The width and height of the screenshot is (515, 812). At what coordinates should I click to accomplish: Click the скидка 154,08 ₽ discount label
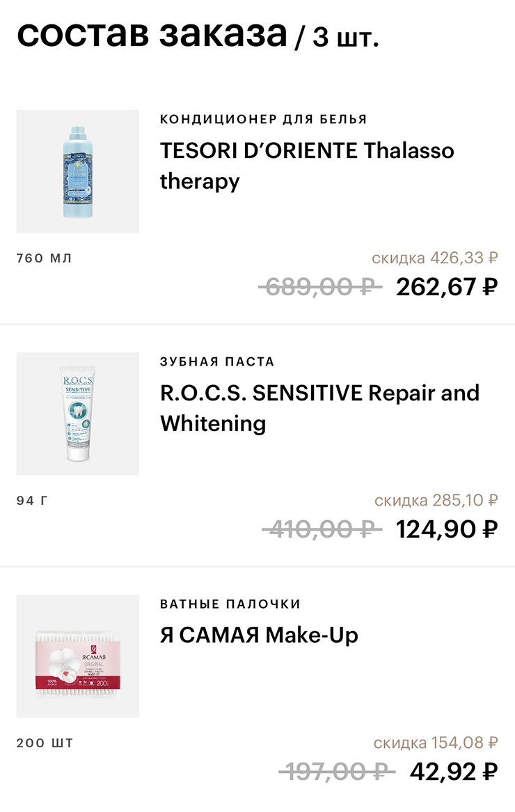[435, 743]
